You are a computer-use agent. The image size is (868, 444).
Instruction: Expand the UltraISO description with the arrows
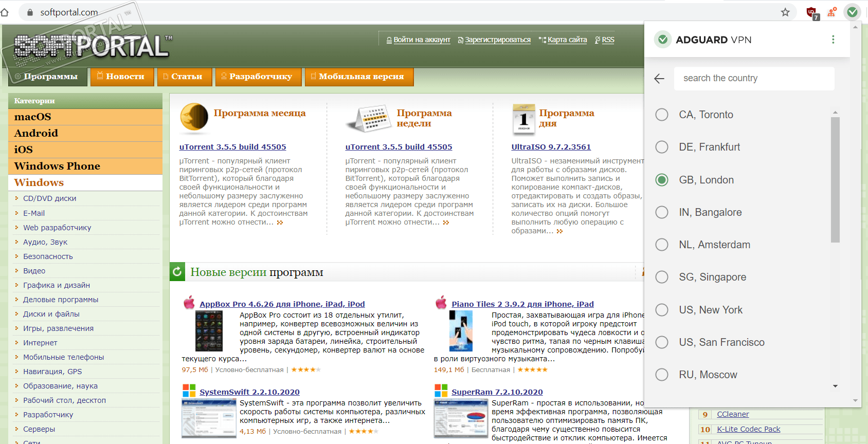[559, 231]
